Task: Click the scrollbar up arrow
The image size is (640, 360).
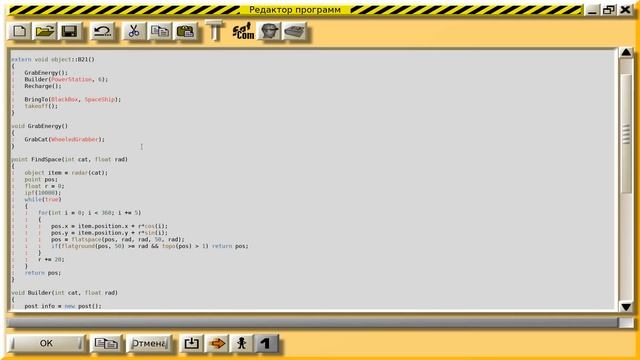Action: pos(626,53)
